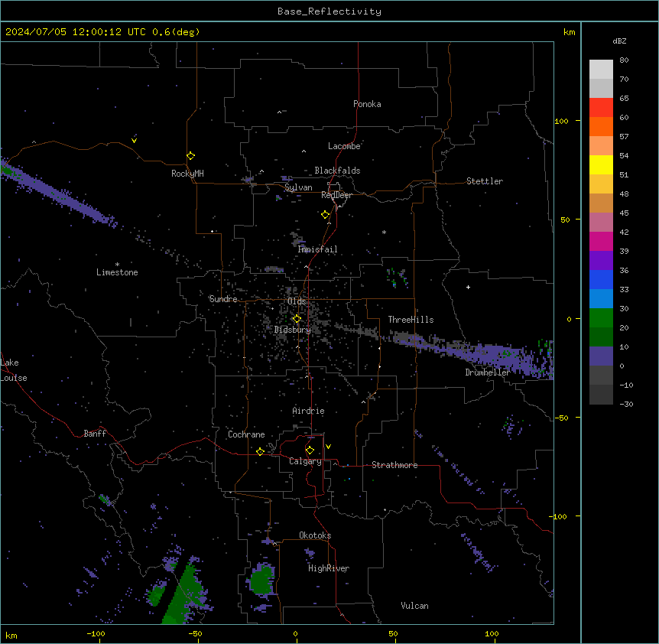Click the Innisfail city label
The height and width of the screenshot is (644, 659).
[x=317, y=249]
